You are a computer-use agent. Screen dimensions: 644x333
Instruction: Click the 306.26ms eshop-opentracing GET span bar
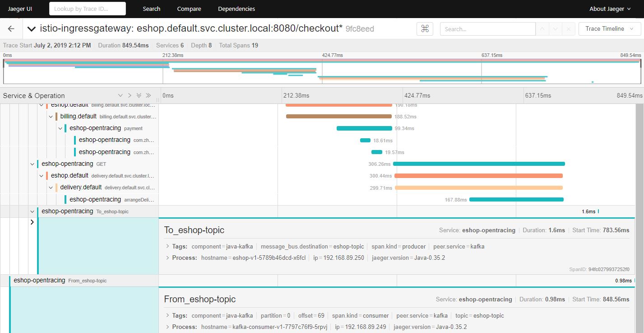coord(479,164)
